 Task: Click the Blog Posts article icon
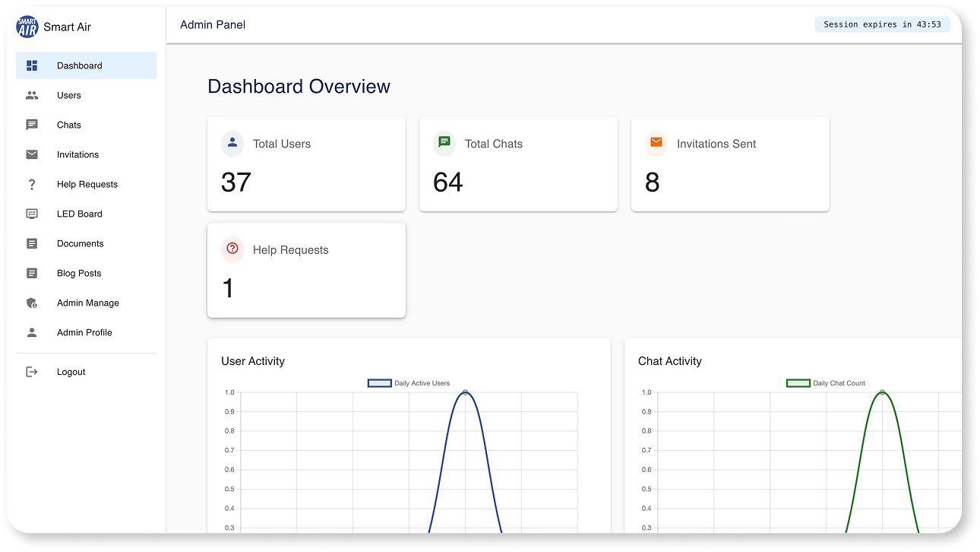(x=32, y=273)
